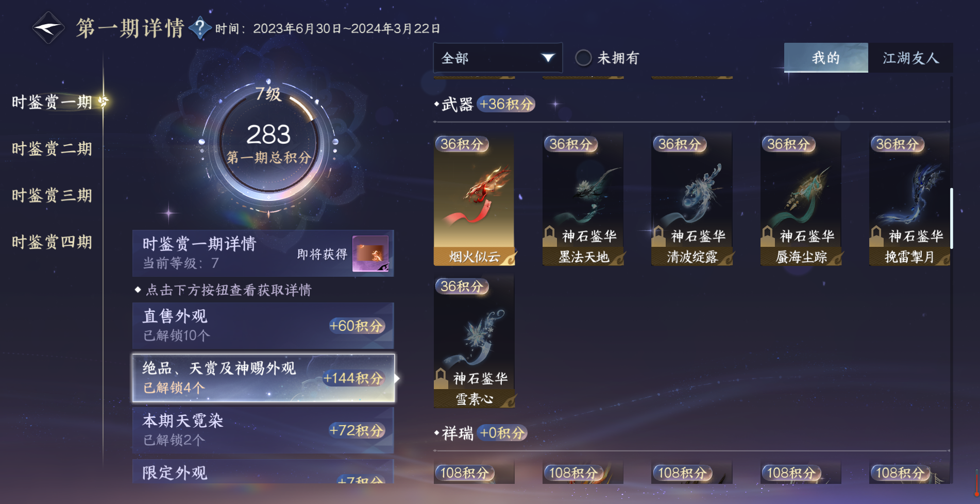Image resolution: width=980 pixels, height=504 pixels.
Task: Open 时鉴赏四期 in the sidebar
Action: click(x=52, y=242)
